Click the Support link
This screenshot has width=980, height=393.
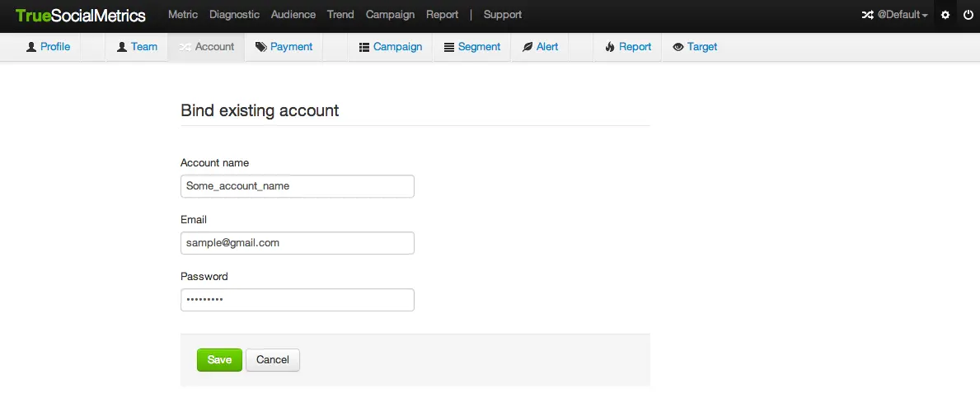pos(503,15)
